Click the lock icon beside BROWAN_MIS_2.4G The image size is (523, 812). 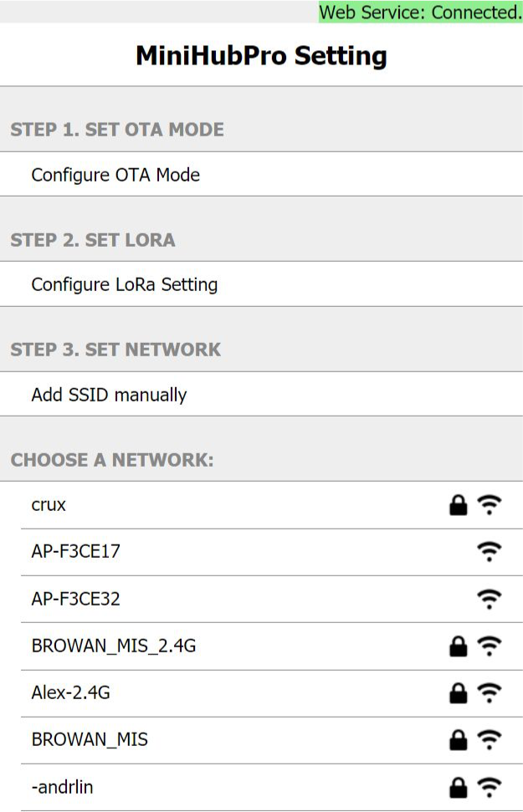point(459,646)
